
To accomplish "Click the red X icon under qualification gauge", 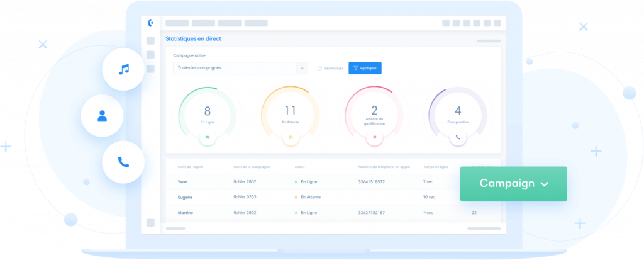I will 374,137.
